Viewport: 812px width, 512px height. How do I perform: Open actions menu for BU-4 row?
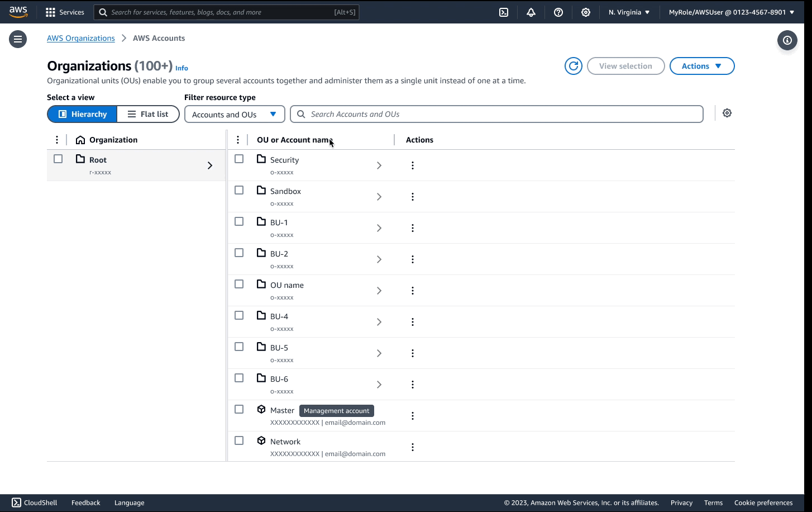[x=413, y=322]
